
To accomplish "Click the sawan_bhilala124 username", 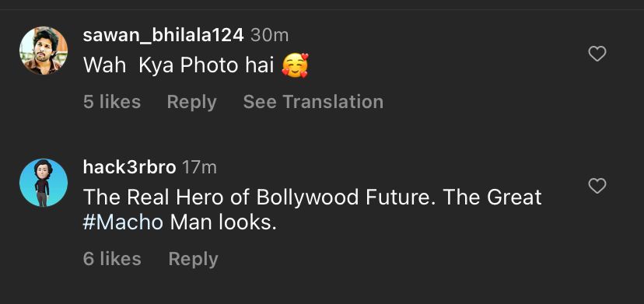I will coord(163,35).
